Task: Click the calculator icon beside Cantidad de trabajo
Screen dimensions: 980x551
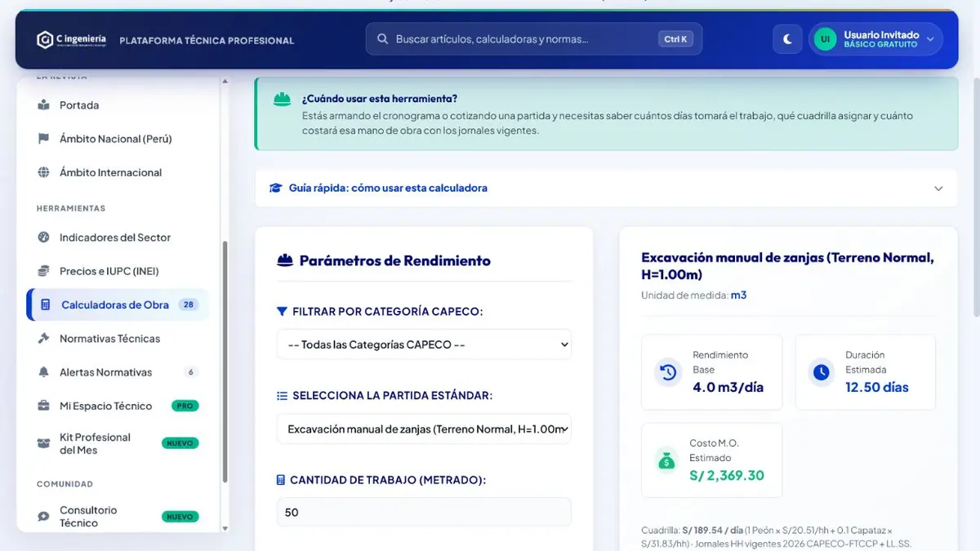Action: point(281,480)
